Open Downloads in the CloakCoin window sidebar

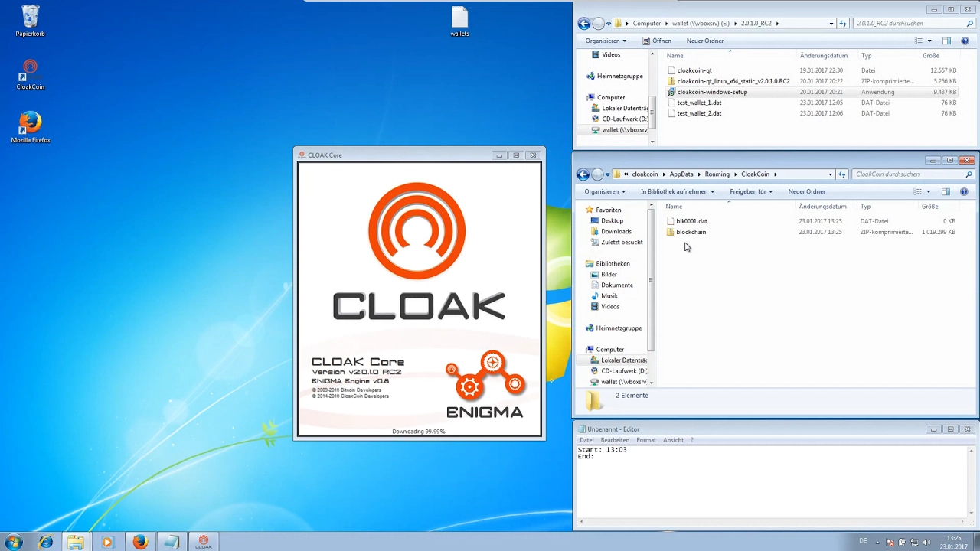616,231
